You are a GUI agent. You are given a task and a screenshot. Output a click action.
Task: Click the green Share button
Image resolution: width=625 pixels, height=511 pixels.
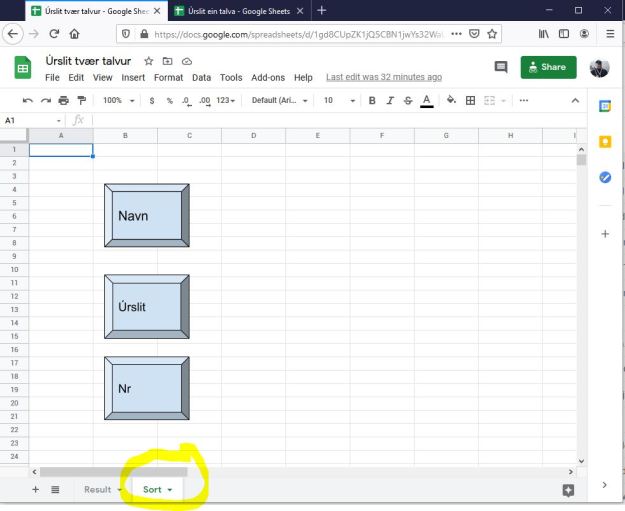coord(548,68)
